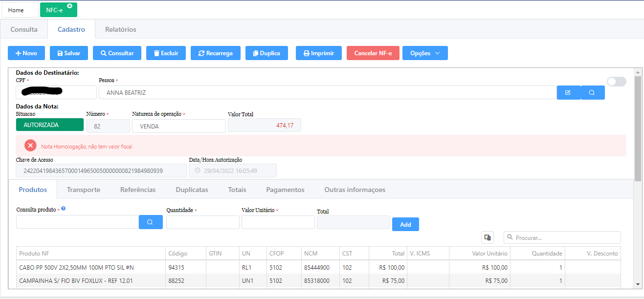Click the product lookup magnifier button
Viewport: 644px width, 299px height.
[x=150, y=222]
